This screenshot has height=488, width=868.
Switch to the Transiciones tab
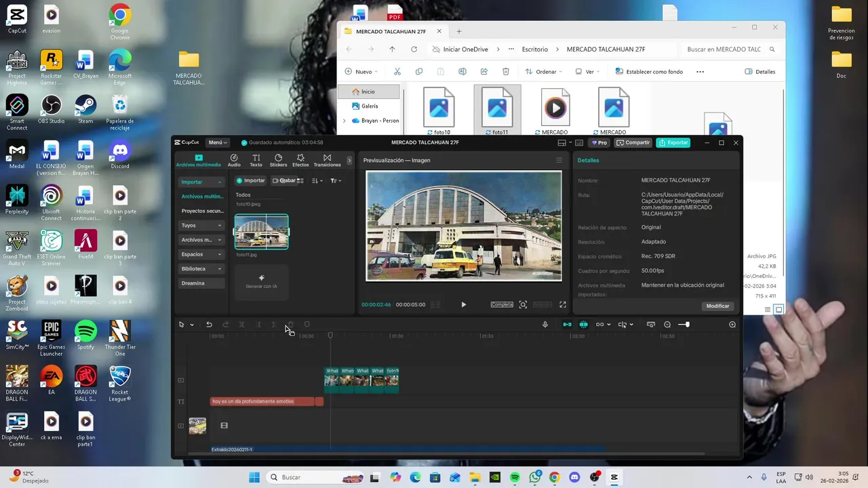(327, 160)
